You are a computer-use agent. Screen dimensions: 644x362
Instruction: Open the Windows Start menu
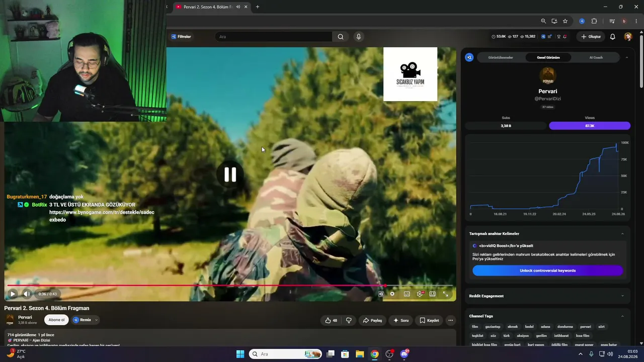240,354
